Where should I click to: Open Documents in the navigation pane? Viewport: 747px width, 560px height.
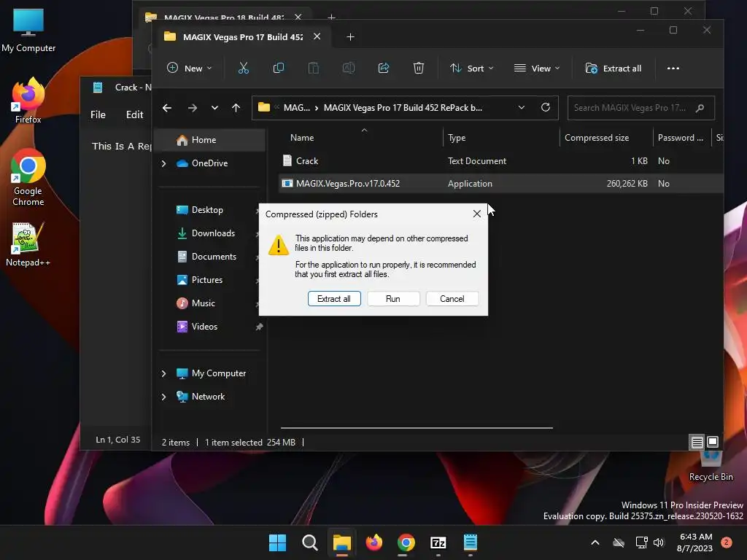click(214, 257)
